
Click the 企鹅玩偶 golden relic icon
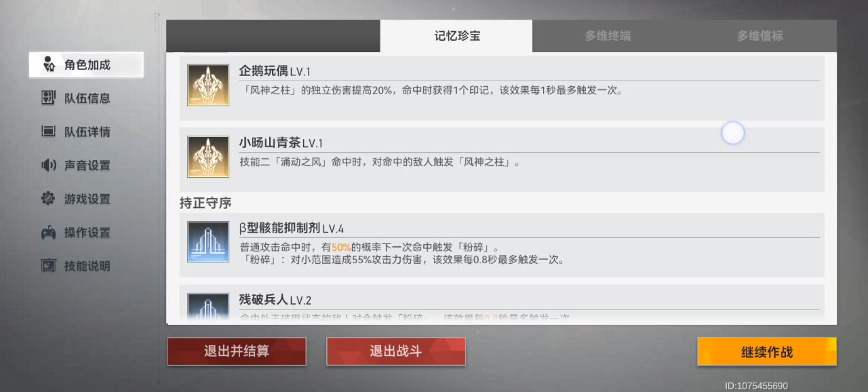pos(208,85)
